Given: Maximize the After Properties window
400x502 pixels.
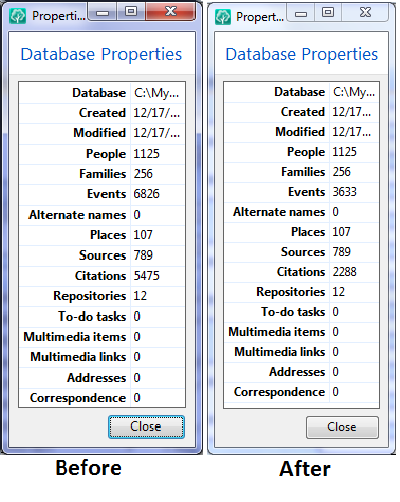Looking at the screenshot, I should pyautogui.click(x=328, y=13).
